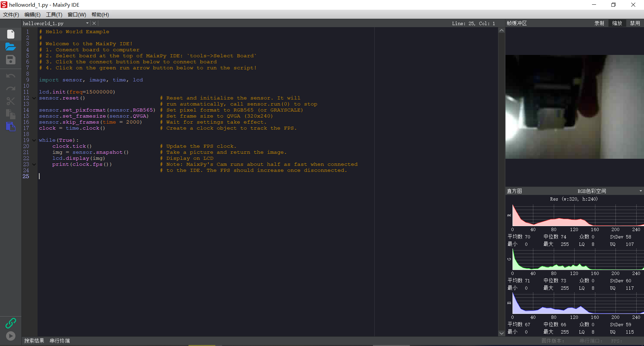Open the 工具(T) menu
644x346 pixels.
[54, 14]
